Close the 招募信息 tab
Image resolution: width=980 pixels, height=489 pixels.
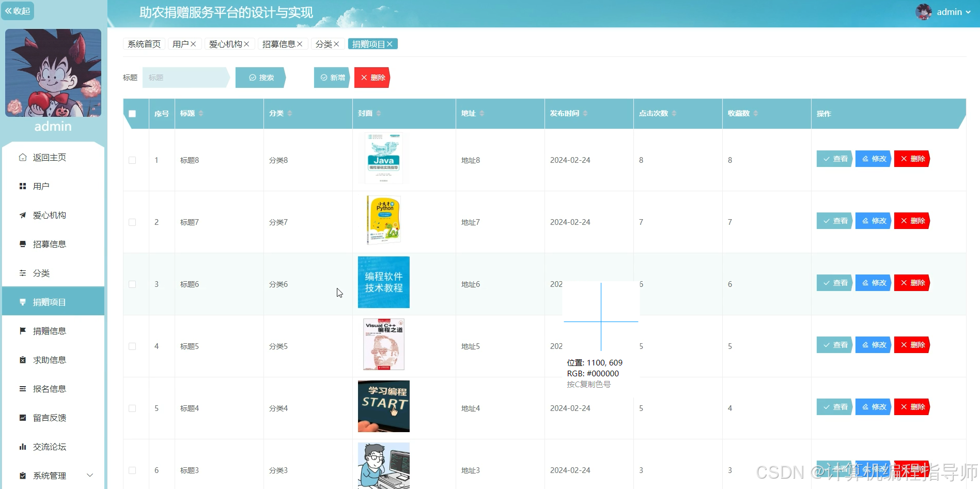(300, 44)
